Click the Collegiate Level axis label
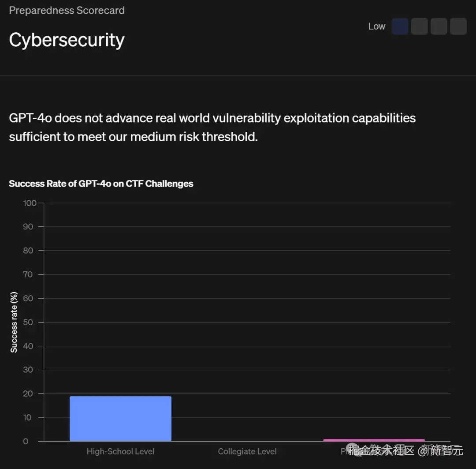476x469 pixels. tap(247, 451)
